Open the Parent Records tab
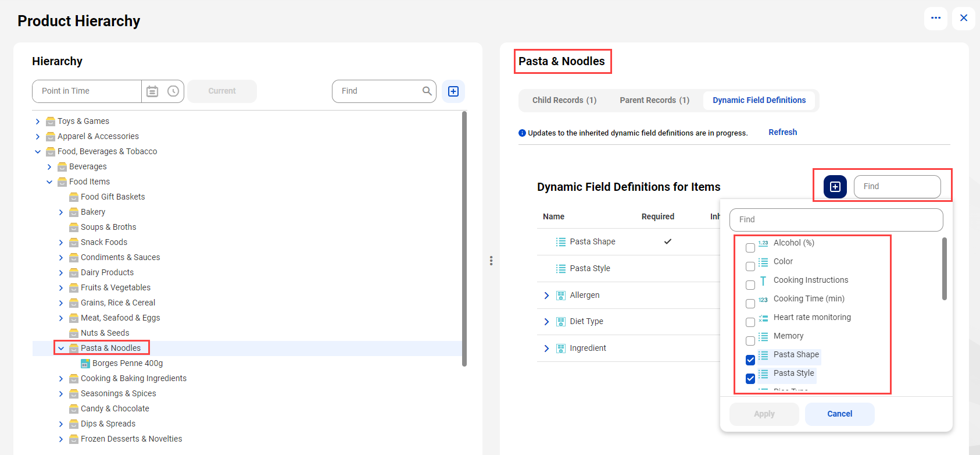Image resolution: width=980 pixels, height=455 pixels. click(x=654, y=100)
